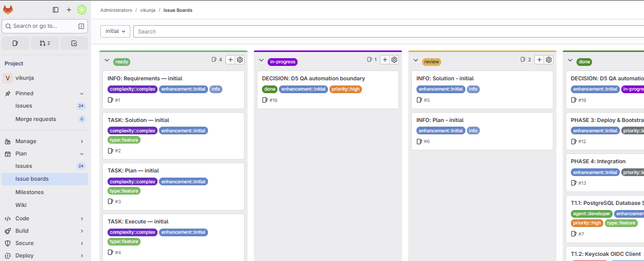Add new issue to review list
The image size is (644, 261).
(539, 60)
